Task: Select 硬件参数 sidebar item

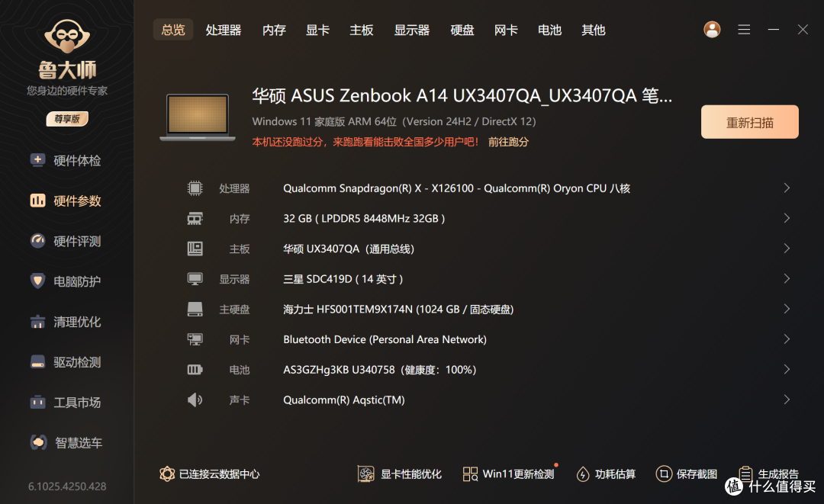Action: (x=66, y=201)
